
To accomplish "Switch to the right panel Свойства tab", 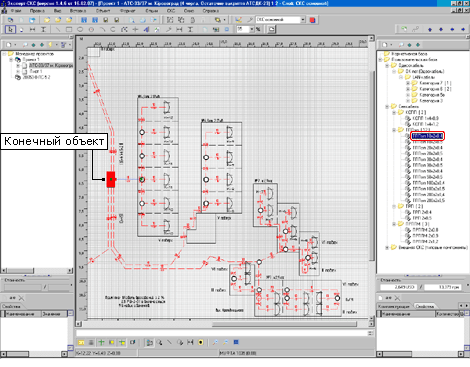I will click(x=425, y=306).
